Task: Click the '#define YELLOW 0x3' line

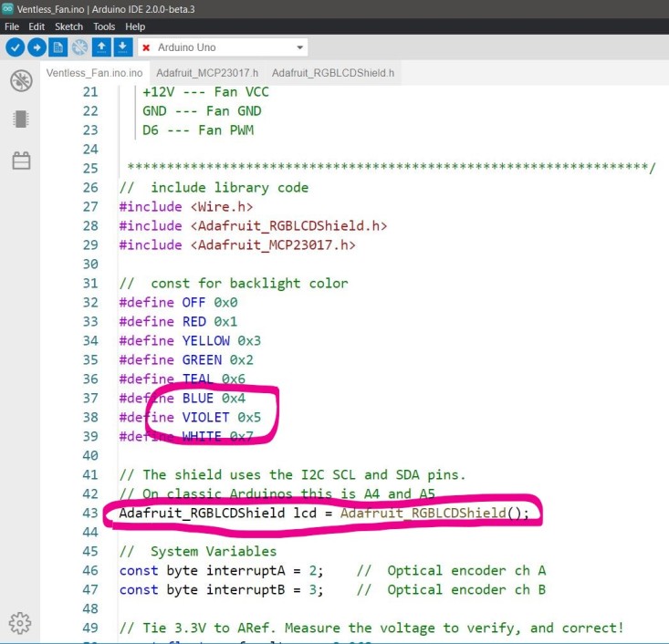Action: [190, 341]
